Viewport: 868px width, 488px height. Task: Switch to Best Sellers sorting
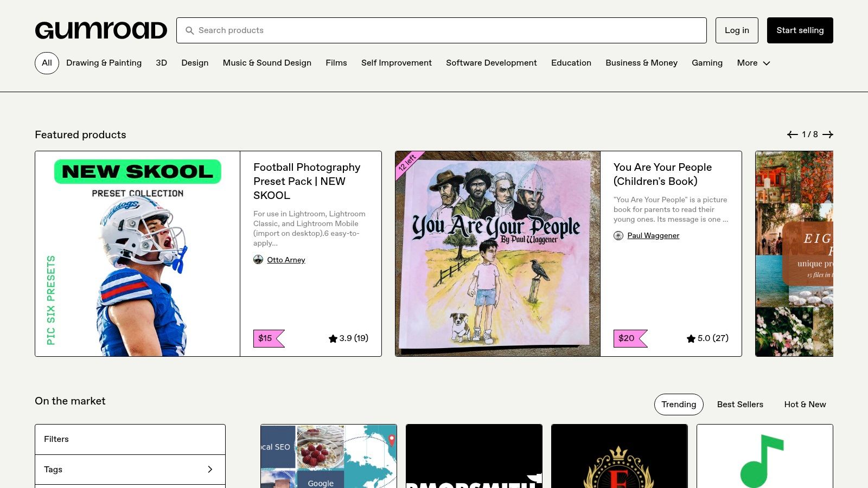(740, 404)
